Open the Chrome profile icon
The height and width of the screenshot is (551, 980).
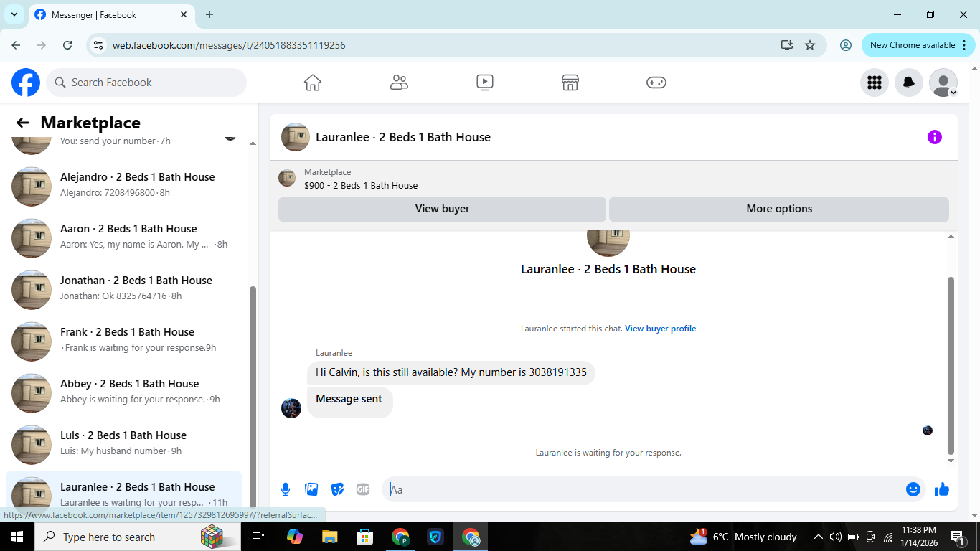[846, 45]
